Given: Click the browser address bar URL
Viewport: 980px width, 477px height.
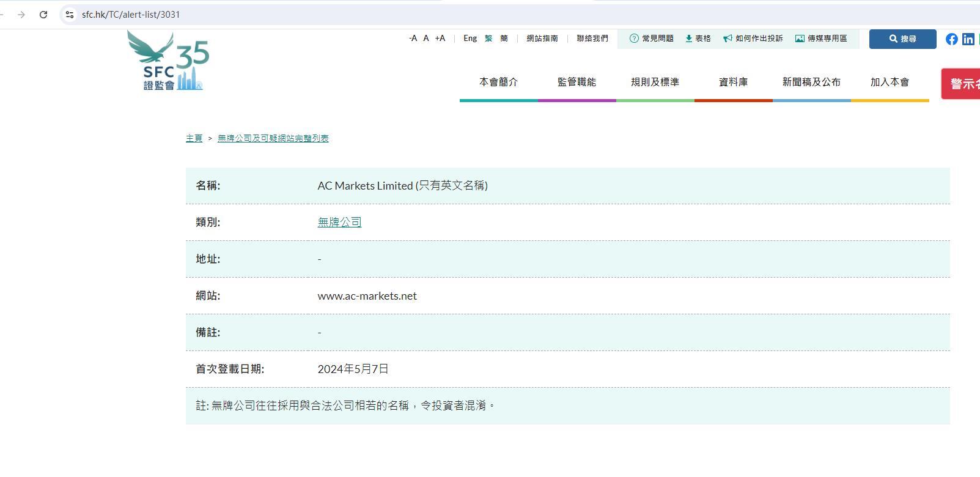Looking at the screenshot, I should 131,15.
